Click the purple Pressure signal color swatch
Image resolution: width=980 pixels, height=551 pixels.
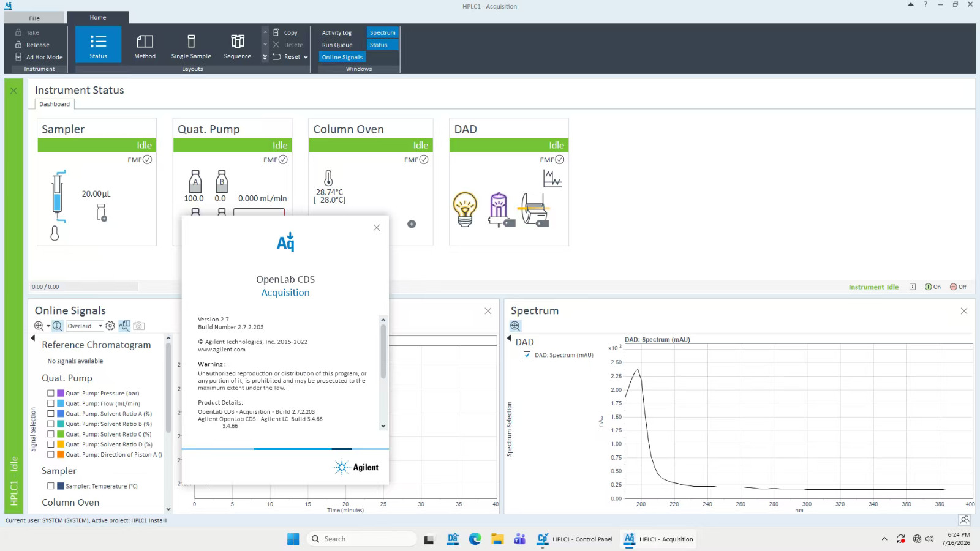pyautogui.click(x=61, y=394)
